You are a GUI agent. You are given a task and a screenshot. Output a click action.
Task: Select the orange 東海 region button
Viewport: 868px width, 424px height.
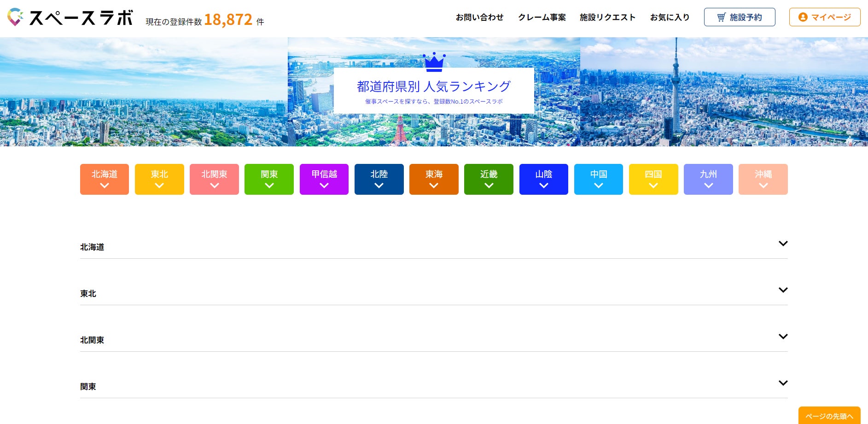pyautogui.click(x=434, y=179)
